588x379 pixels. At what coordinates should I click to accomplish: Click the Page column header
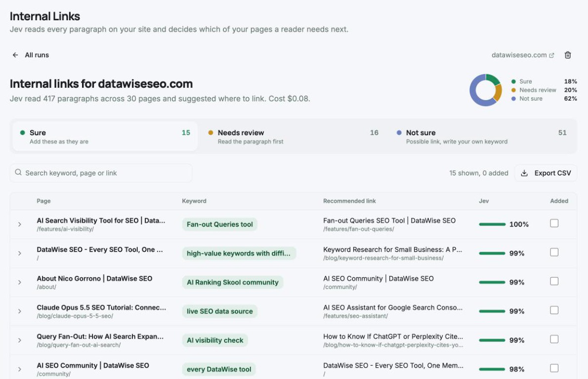pyautogui.click(x=43, y=201)
